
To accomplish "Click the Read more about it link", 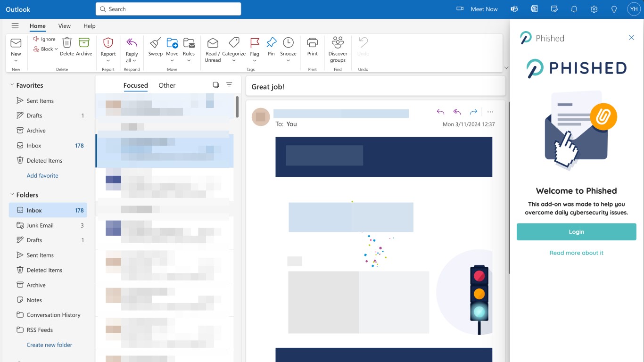I will click(576, 253).
